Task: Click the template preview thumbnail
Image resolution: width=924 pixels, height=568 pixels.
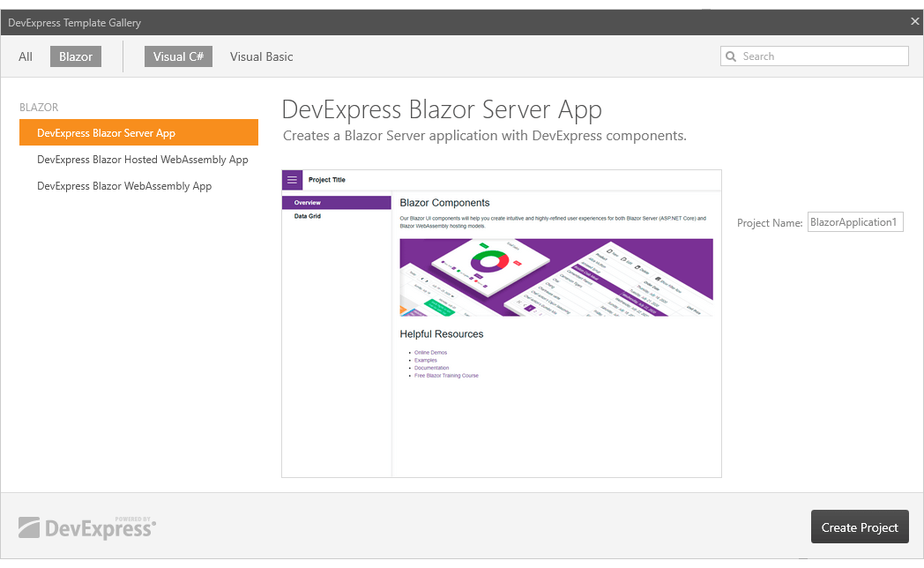Action: point(501,322)
